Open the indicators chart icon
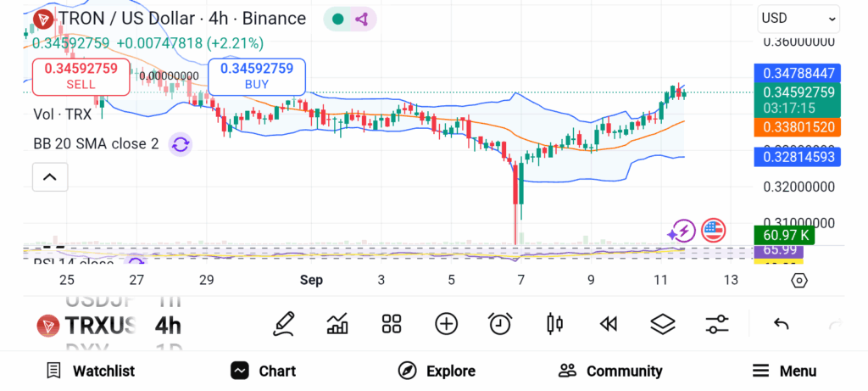The height and width of the screenshot is (391, 868). pyautogui.click(x=337, y=323)
